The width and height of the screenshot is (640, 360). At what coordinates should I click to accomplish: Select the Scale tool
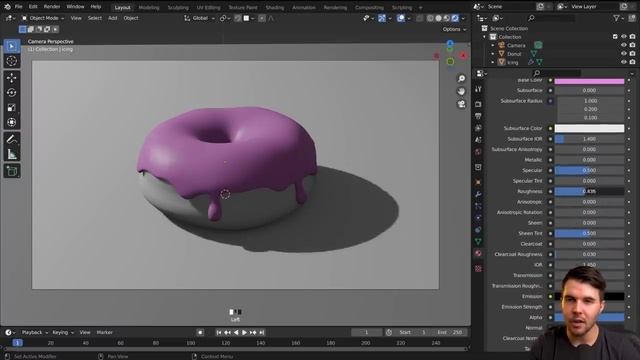pos(12,108)
